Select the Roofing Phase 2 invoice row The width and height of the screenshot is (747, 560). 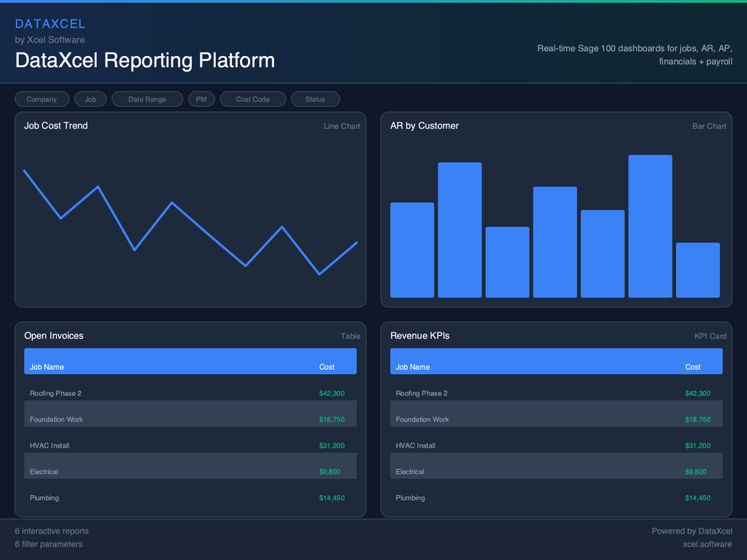point(190,393)
